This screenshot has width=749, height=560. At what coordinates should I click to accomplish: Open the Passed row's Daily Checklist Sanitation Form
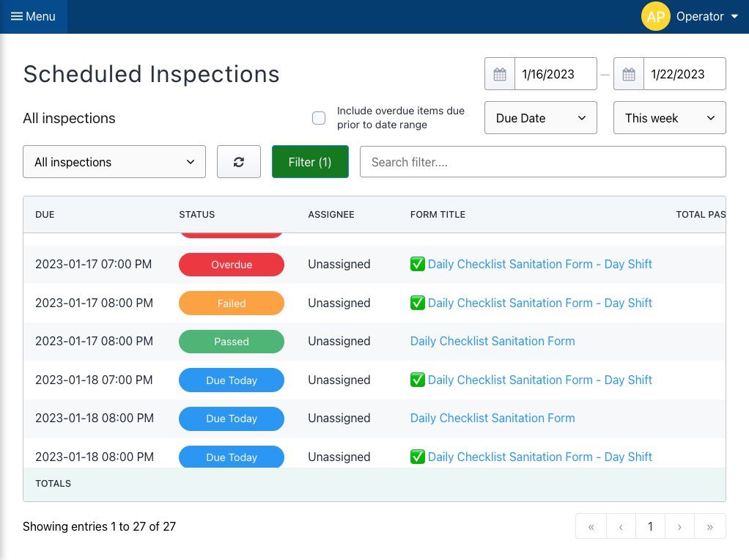click(492, 341)
